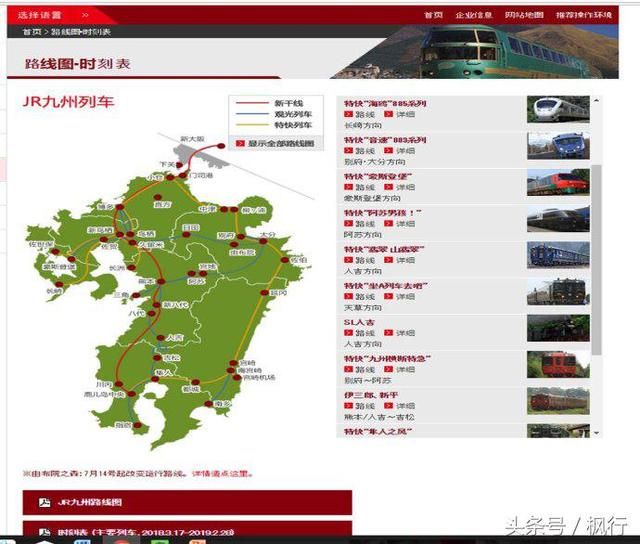
Task: Show the 详细 page for 特快"坐A列车去吧"
Action: pyautogui.click(x=400, y=296)
